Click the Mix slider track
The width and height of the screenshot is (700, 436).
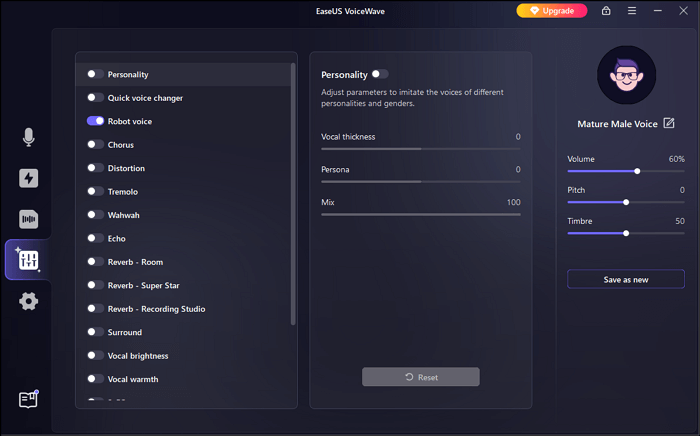tap(421, 214)
